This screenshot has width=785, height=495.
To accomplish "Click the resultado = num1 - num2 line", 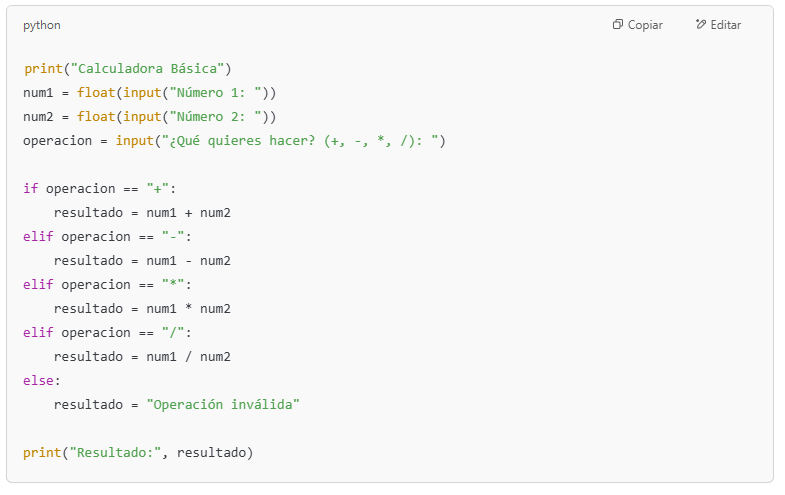I will 142,261.
